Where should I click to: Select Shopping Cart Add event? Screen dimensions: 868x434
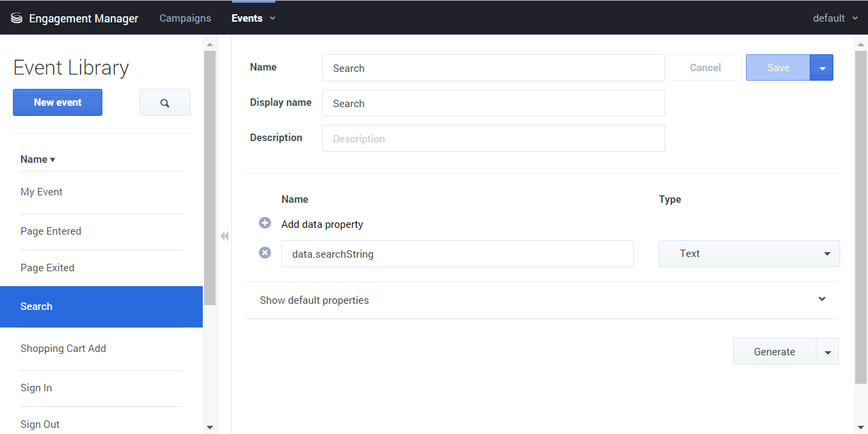(x=63, y=349)
